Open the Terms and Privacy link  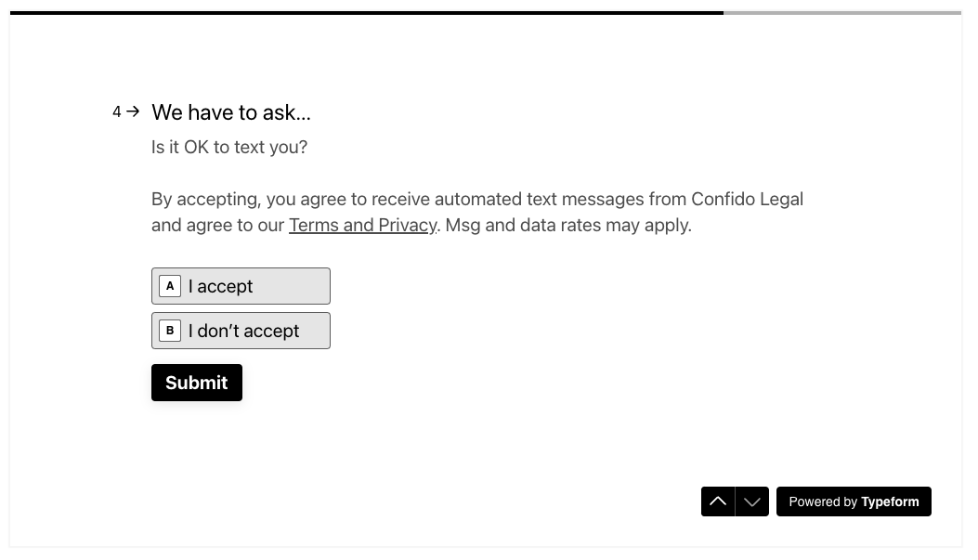point(362,226)
